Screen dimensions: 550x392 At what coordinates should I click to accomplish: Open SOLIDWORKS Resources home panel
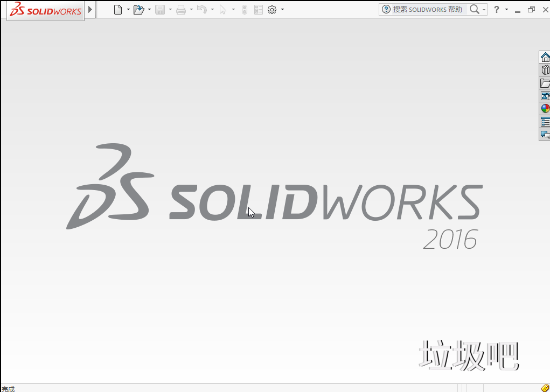(x=545, y=57)
